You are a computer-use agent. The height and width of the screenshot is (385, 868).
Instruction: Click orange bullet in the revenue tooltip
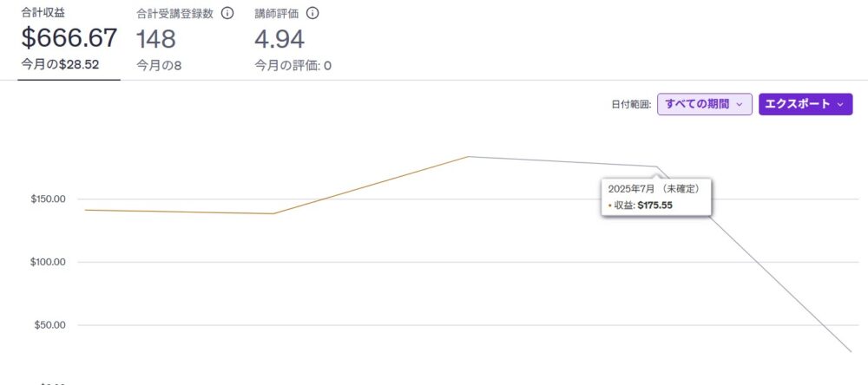pyautogui.click(x=610, y=206)
